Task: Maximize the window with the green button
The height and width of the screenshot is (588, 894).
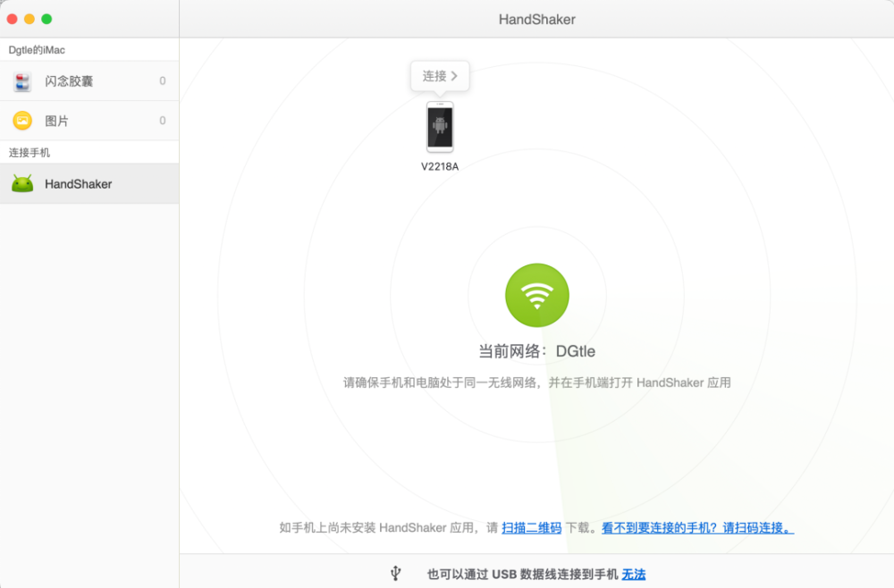Action: coord(46,19)
